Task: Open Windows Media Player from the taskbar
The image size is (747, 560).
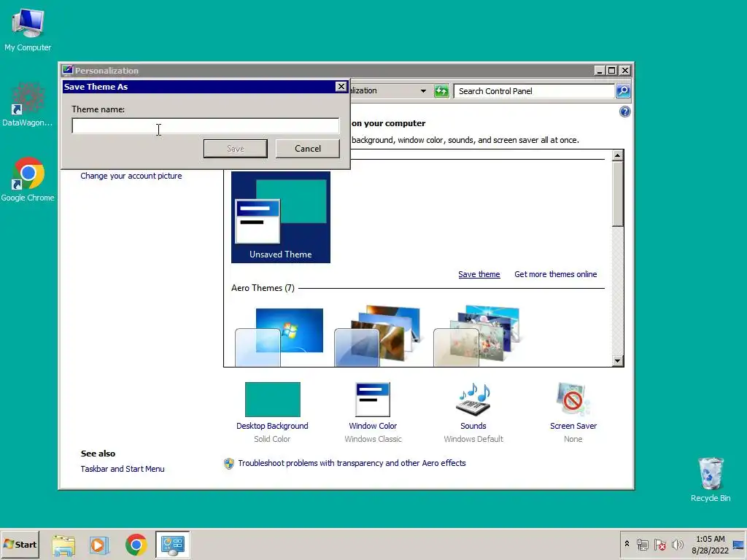Action: (x=99, y=545)
